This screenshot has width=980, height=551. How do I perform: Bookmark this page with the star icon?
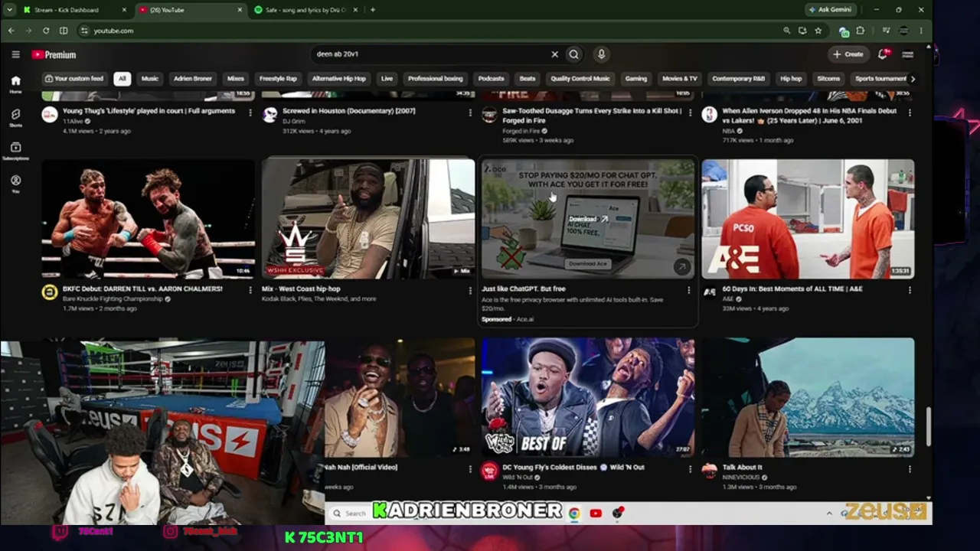coord(818,31)
